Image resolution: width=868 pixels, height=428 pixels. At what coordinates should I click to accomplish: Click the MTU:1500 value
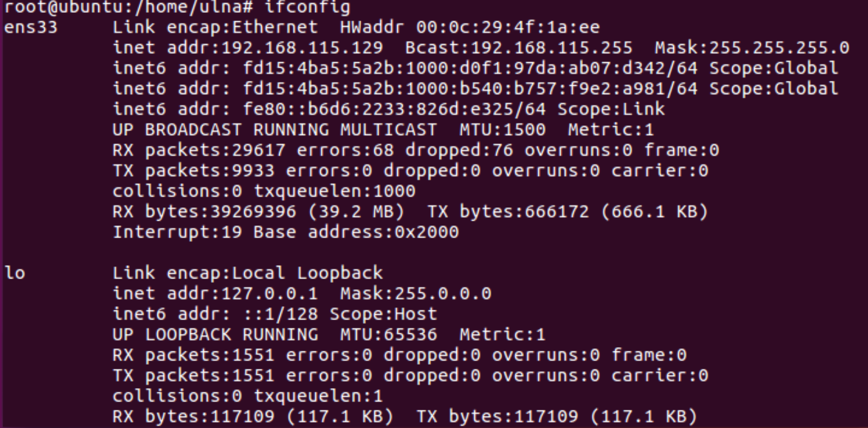[x=503, y=130]
